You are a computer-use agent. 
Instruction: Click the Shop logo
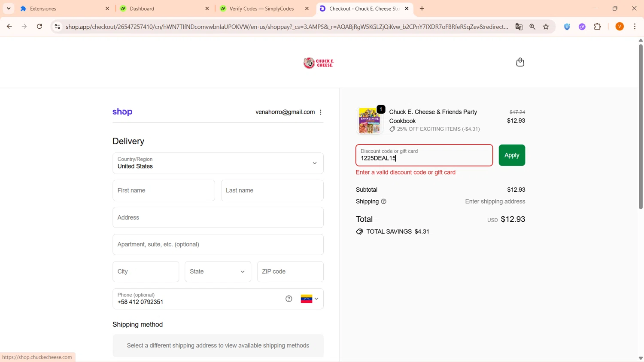122,112
